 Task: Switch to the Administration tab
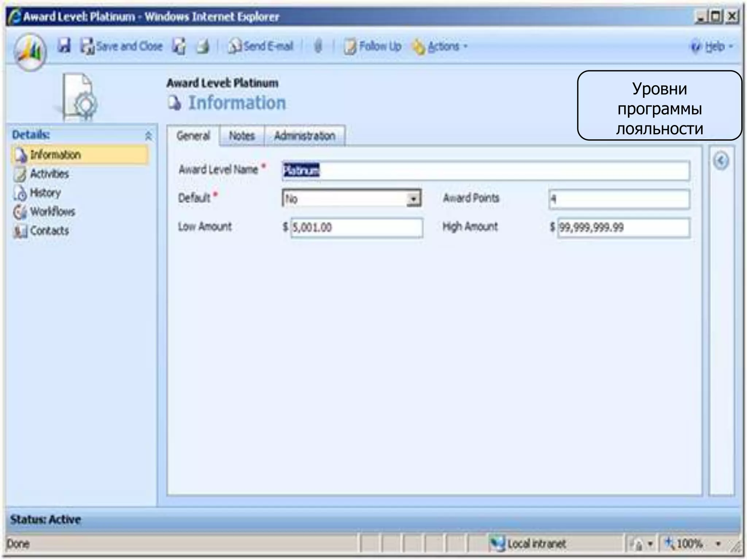305,136
